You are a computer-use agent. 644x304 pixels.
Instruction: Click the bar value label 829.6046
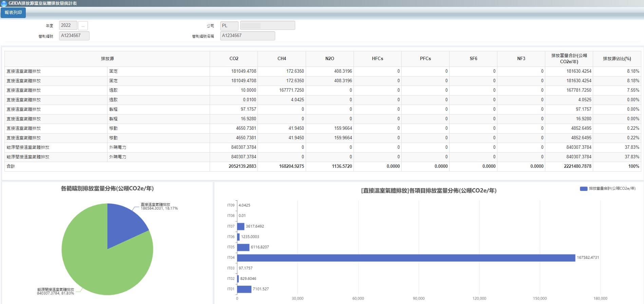click(x=248, y=279)
